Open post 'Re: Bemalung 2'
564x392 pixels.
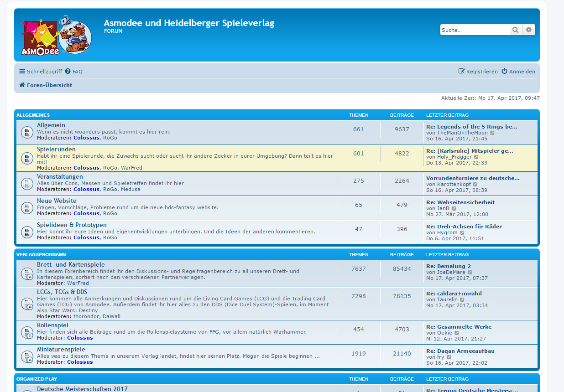(x=449, y=266)
